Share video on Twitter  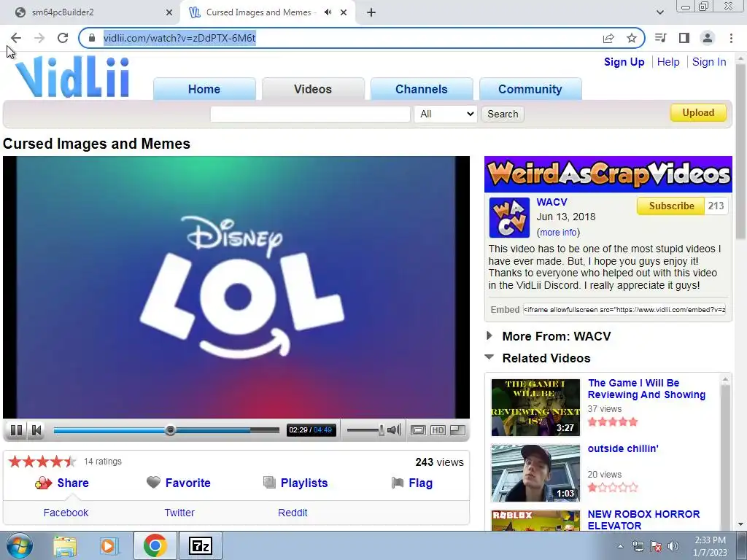coord(179,513)
